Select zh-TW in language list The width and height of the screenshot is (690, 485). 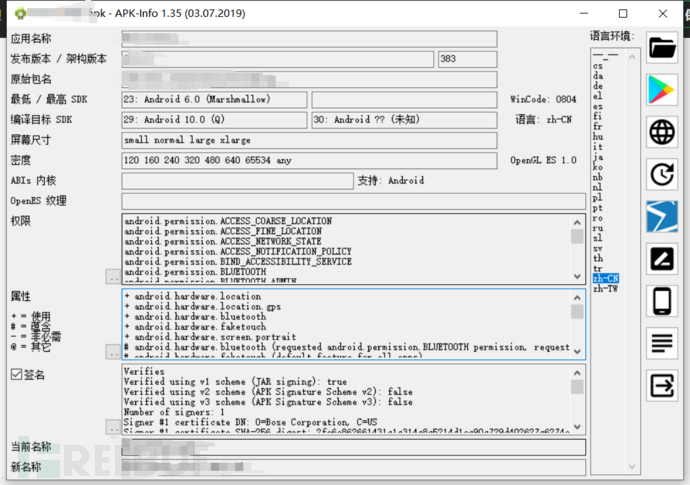tap(606, 289)
